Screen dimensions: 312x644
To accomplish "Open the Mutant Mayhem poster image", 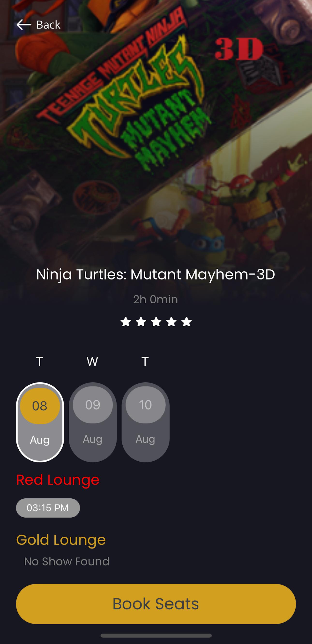I will pyautogui.click(x=156, y=130).
